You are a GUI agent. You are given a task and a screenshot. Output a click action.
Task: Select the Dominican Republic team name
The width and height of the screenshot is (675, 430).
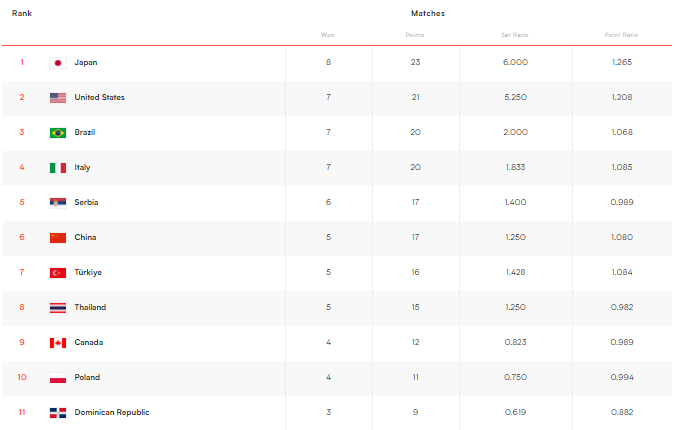click(x=112, y=413)
